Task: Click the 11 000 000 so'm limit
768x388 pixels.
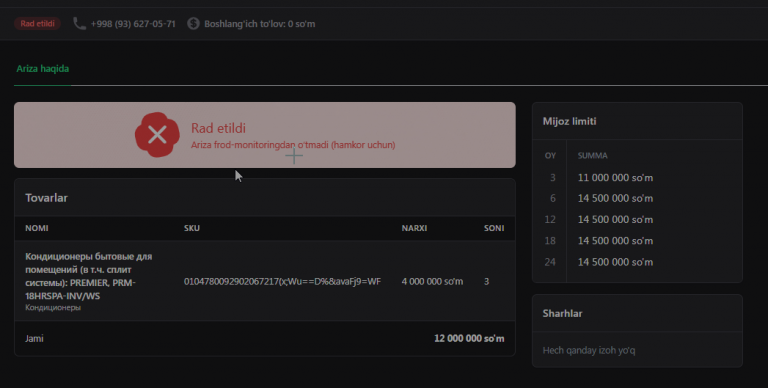Action: tap(615, 178)
